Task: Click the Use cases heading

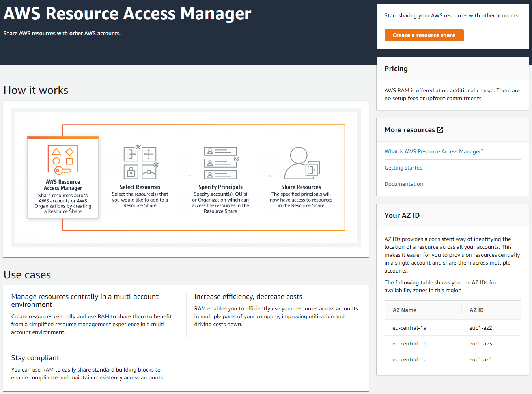Action: tap(27, 274)
